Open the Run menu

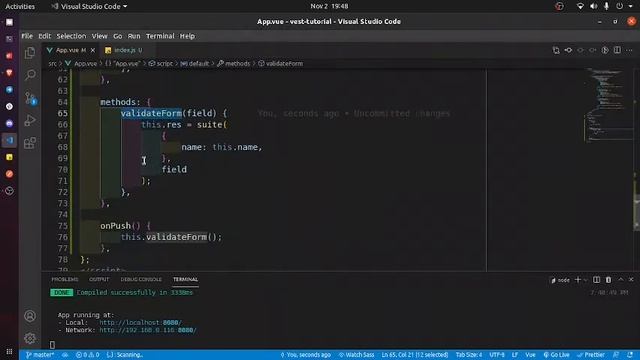[134, 36]
